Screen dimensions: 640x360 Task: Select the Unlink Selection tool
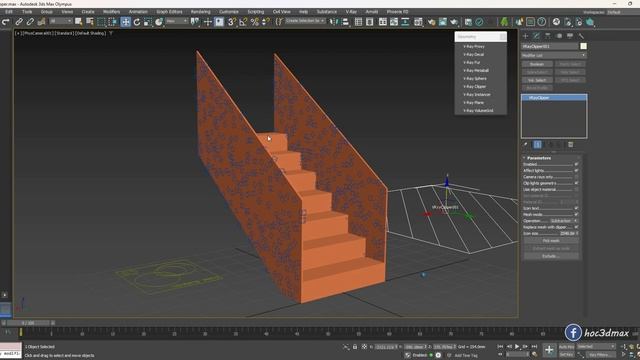pos(30,22)
